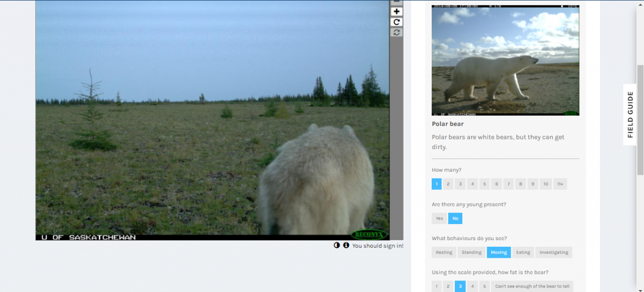Select Can't see enough of the bear

[x=532, y=286]
